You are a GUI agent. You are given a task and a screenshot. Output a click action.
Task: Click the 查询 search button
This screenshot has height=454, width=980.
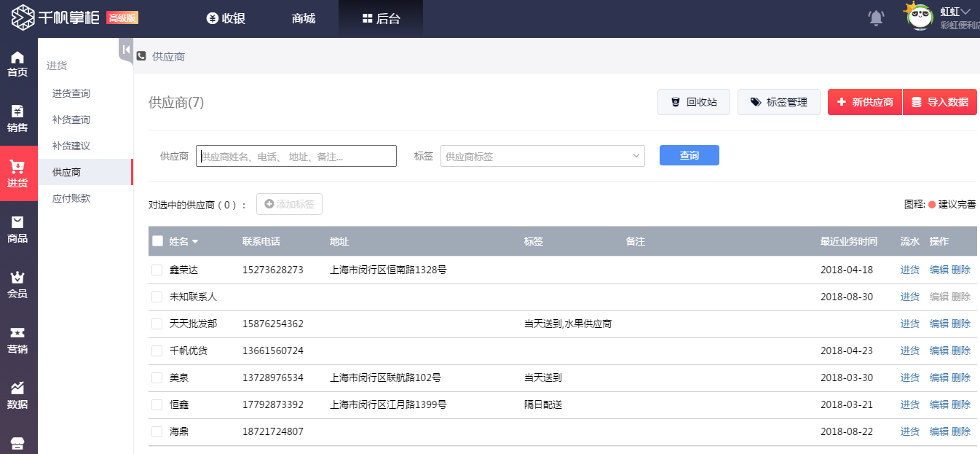click(688, 155)
